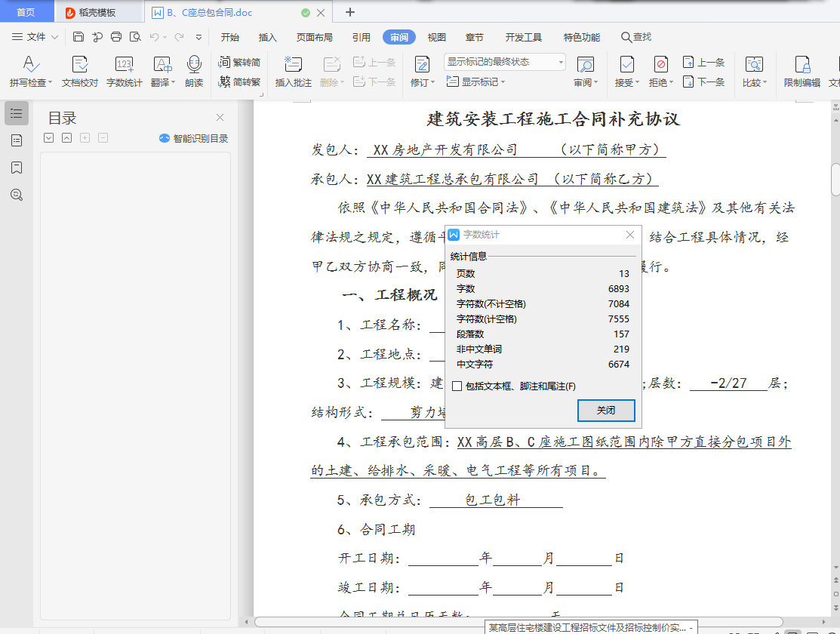Open the 拒绝 dropdown arrow
The image size is (840, 634).
point(671,82)
